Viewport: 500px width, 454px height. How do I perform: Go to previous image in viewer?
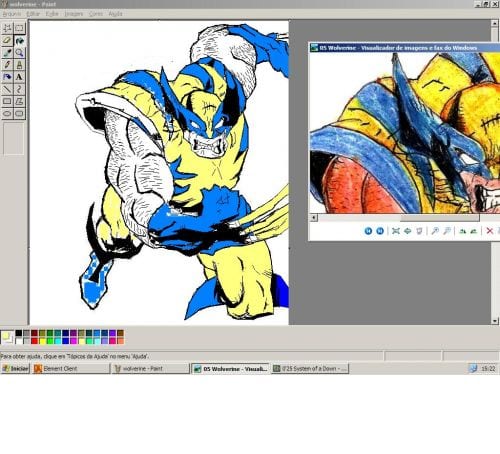[368, 231]
